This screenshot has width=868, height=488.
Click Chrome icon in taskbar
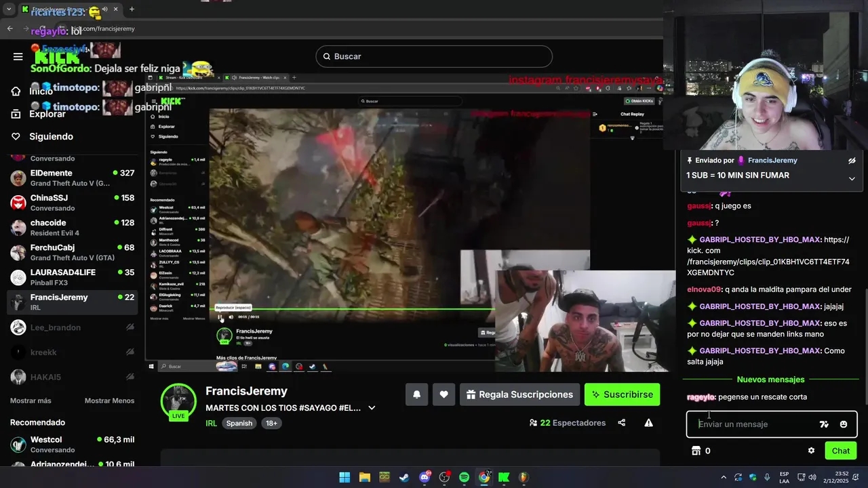(x=484, y=477)
